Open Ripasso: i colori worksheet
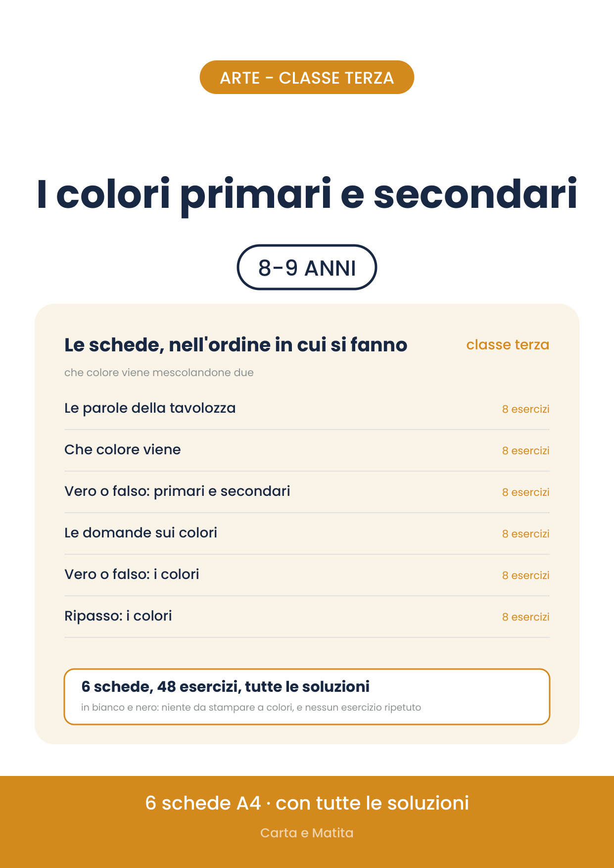 307,617
